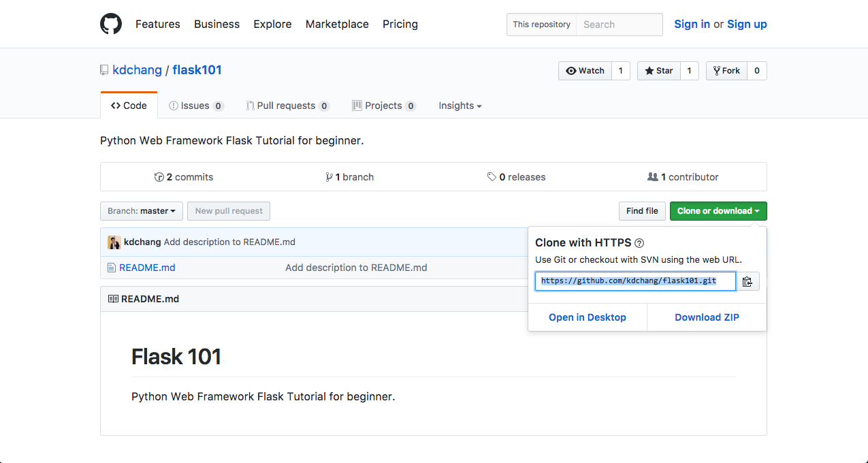Click the help icon beside Clone with HTTPS

(x=639, y=243)
